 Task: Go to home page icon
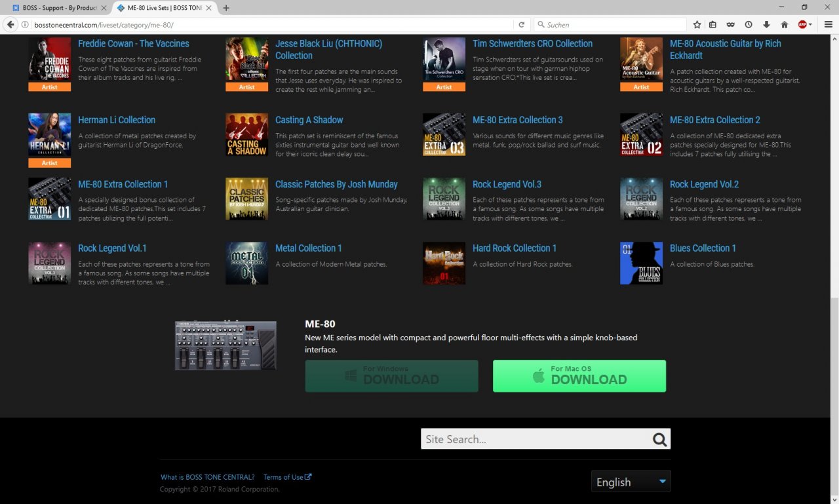784,24
